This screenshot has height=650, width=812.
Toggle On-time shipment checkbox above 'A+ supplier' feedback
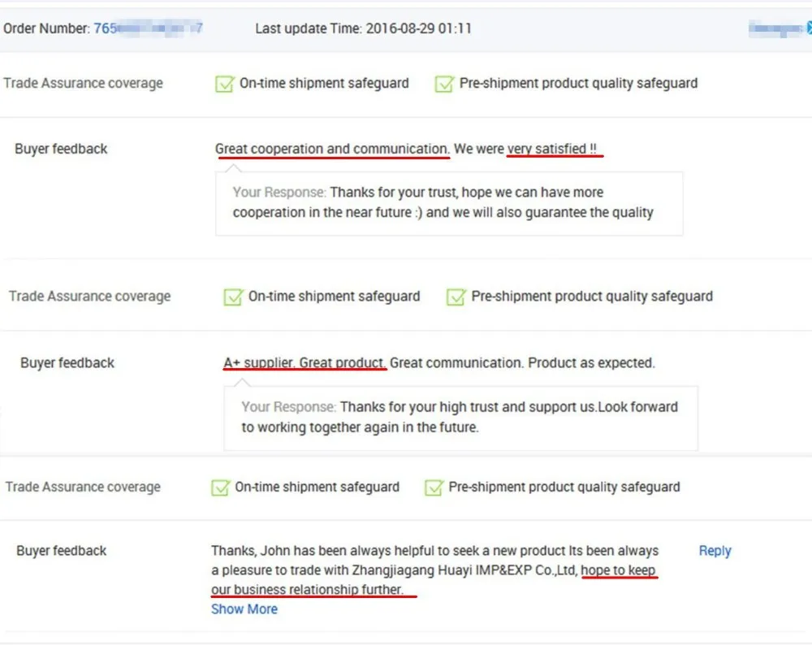(233, 297)
